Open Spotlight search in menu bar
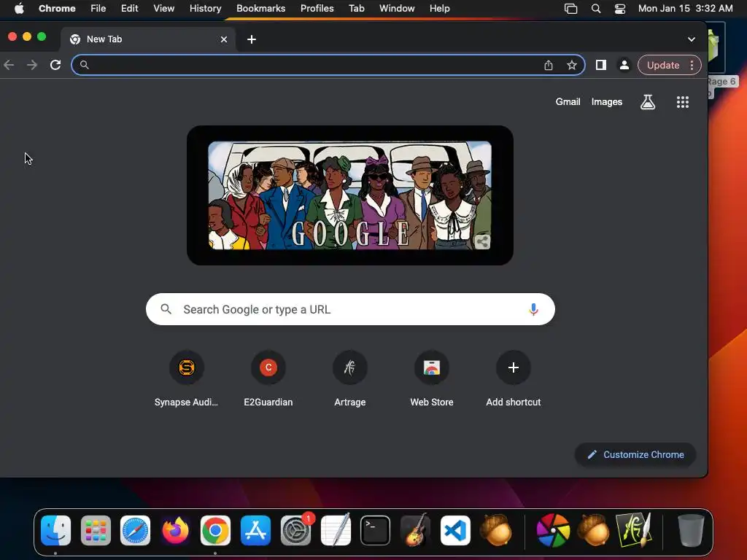747x560 pixels. tap(595, 9)
